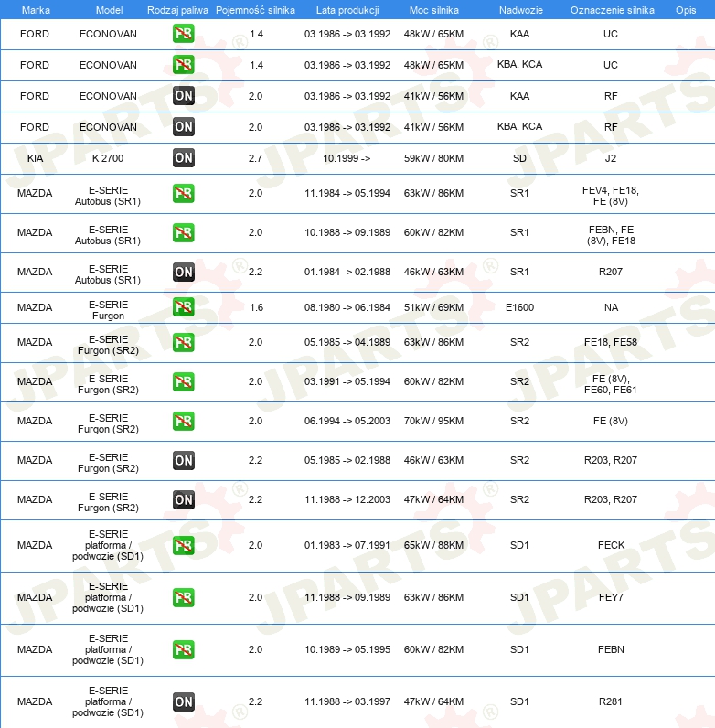Viewport: 715px width, 728px height.
Task: Click the Rodzaj paliwa column header
Action: (177, 10)
